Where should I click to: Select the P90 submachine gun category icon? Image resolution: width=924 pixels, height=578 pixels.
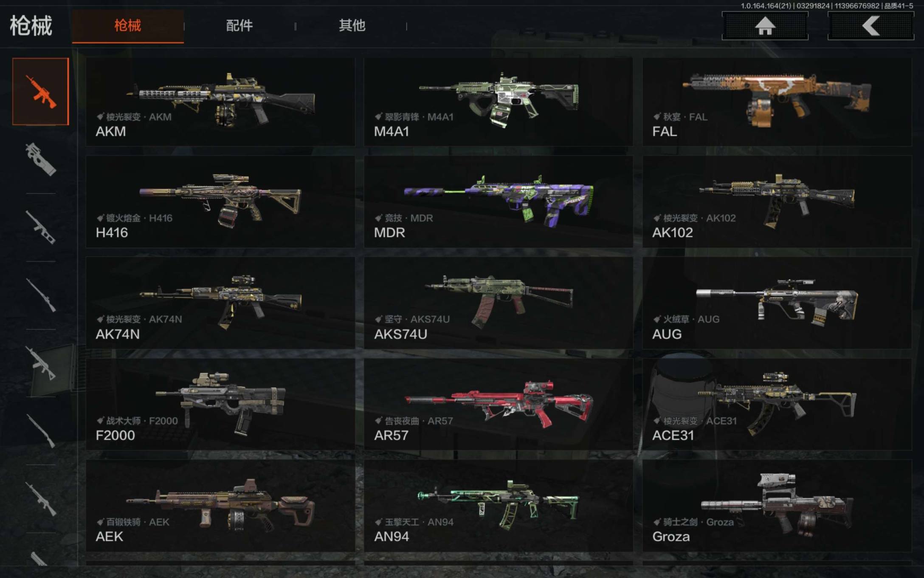41,159
